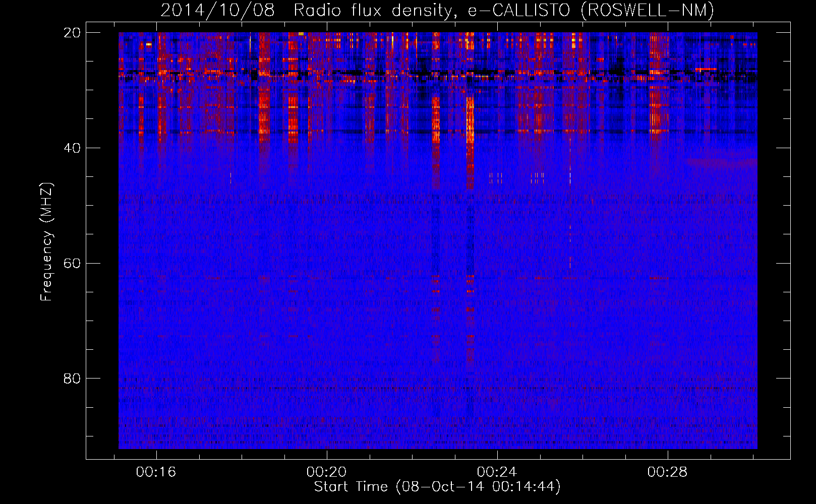
Task: Click the 'Start Time (08-Oct-14 00:14:44)' label
Action: pyautogui.click(x=437, y=487)
